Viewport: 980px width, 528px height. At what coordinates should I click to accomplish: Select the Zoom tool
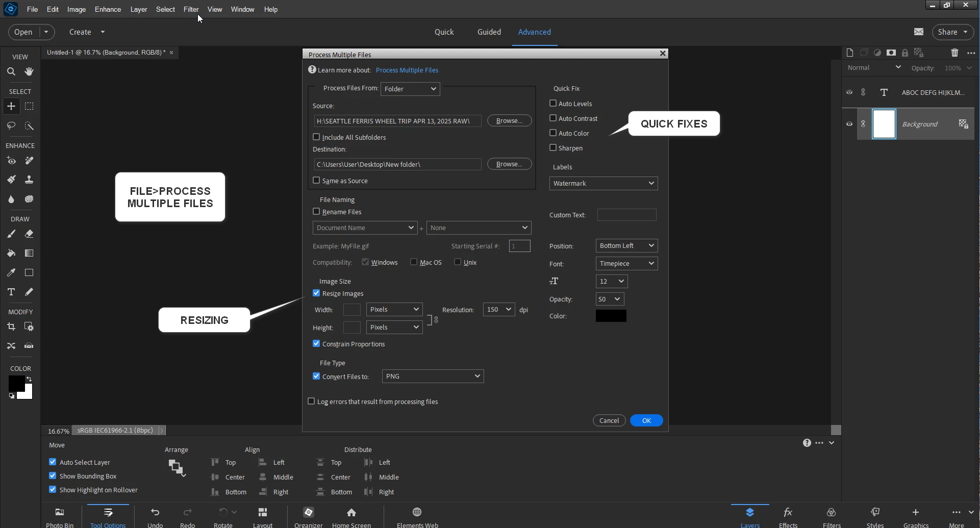tap(11, 71)
